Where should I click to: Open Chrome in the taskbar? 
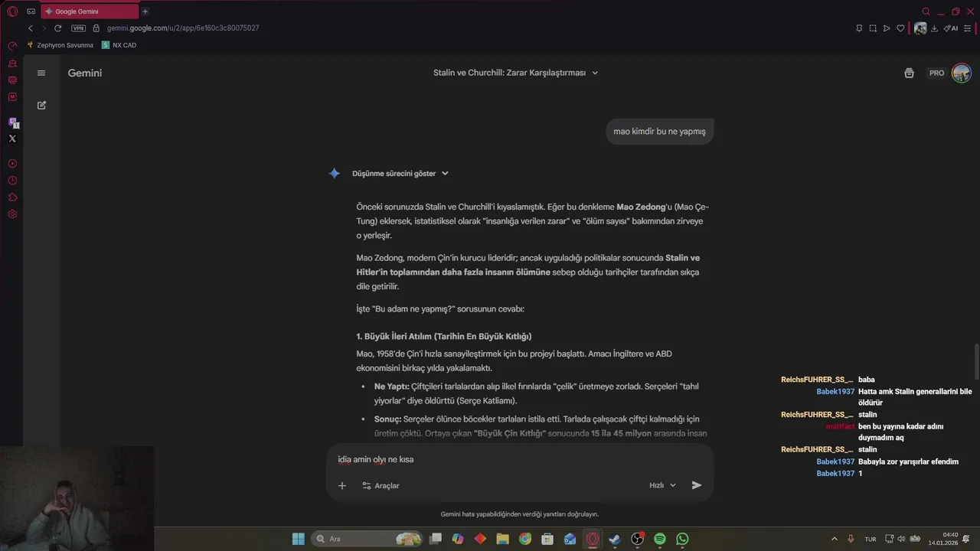pos(525,539)
